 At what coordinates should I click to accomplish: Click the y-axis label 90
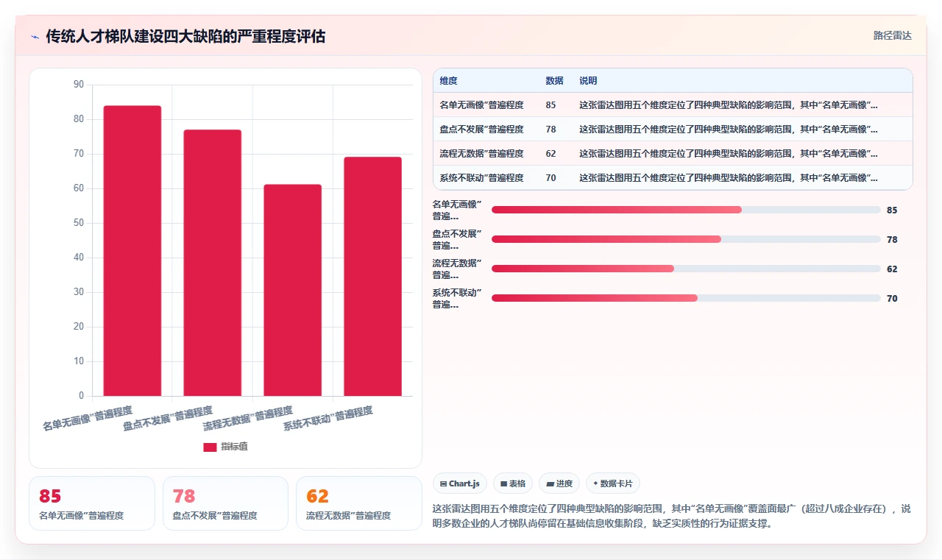[79, 85]
